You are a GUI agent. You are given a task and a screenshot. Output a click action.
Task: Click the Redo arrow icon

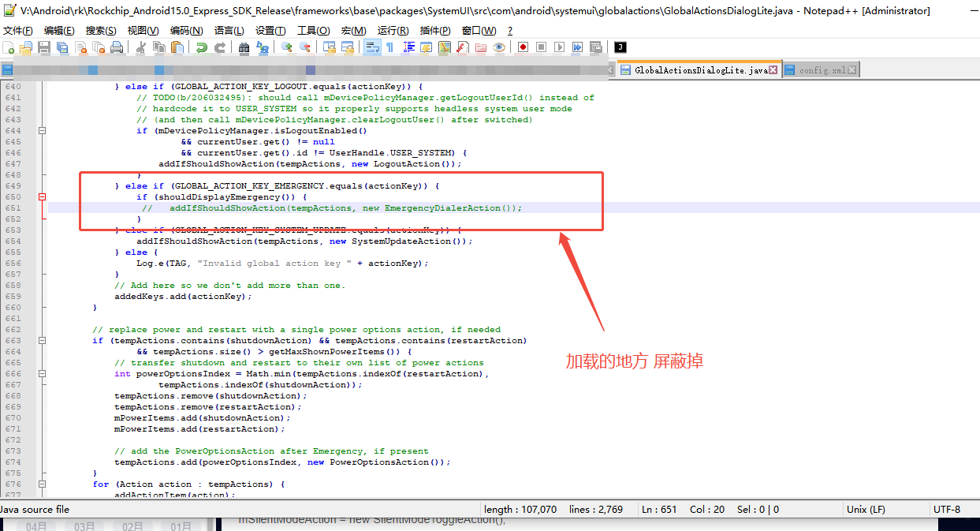coord(220,47)
